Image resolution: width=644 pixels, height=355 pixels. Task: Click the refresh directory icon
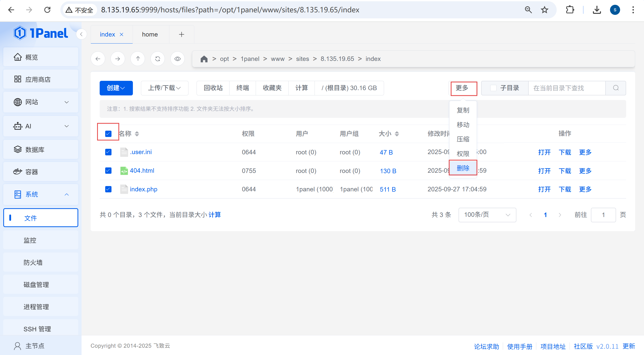[158, 59]
